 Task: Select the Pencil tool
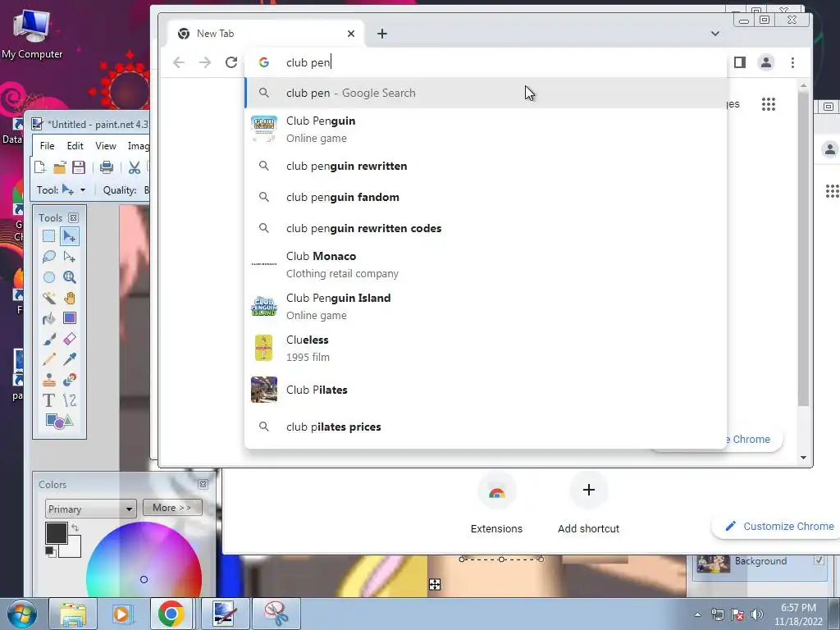point(48,359)
